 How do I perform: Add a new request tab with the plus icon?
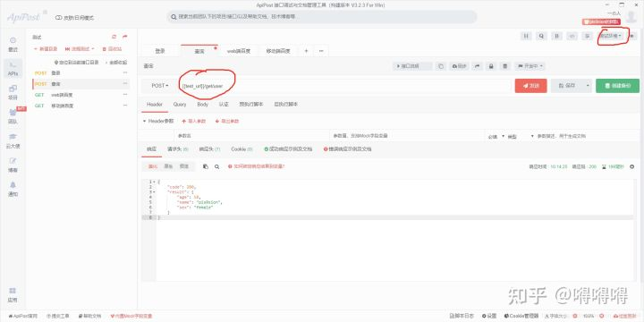306,51
